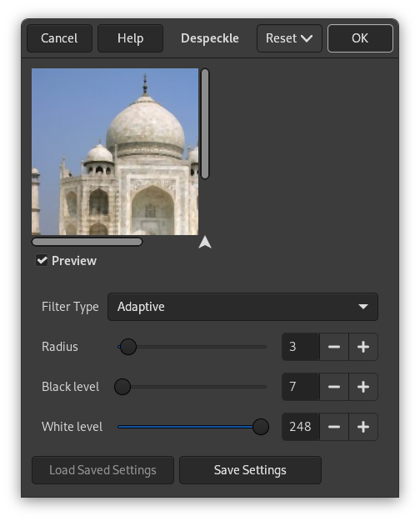Viewport: 420px width, 521px height.
Task: Click the Filter Type label
Action: [x=70, y=307]
